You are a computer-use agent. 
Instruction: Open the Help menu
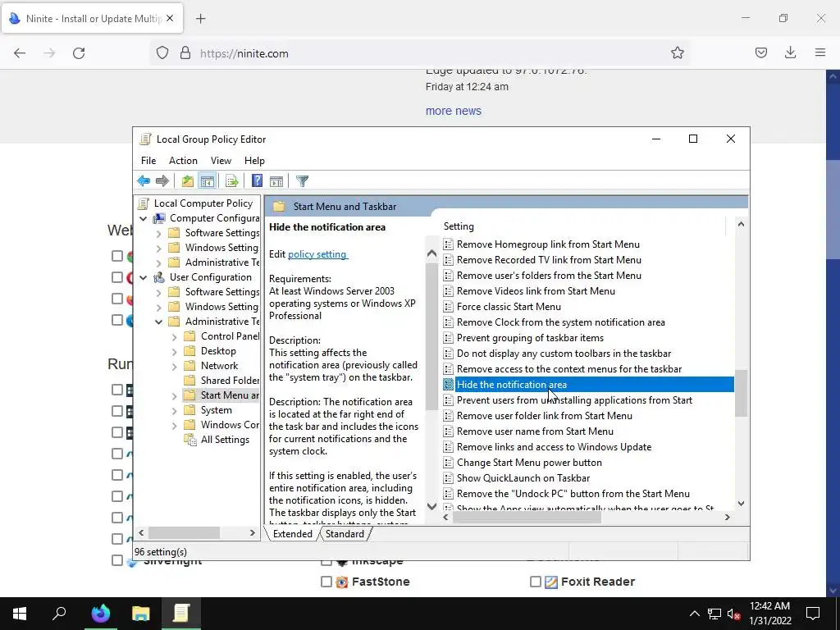click(x=254, y=161)
